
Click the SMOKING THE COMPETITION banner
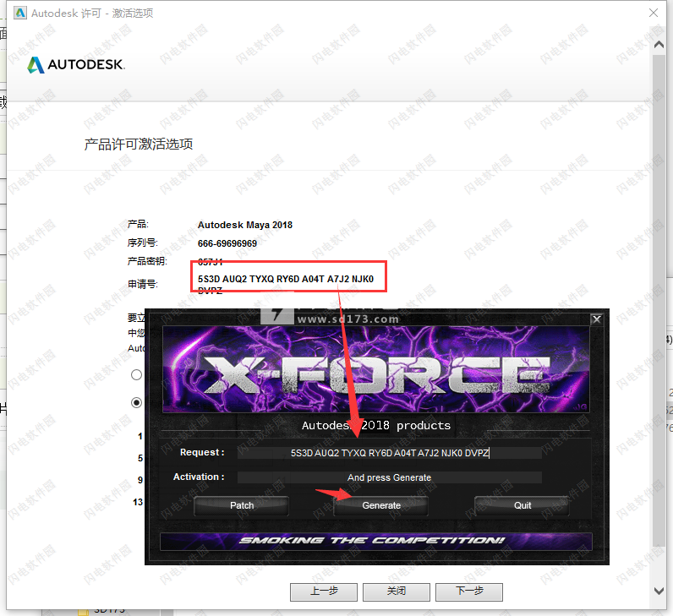point(375,541)
